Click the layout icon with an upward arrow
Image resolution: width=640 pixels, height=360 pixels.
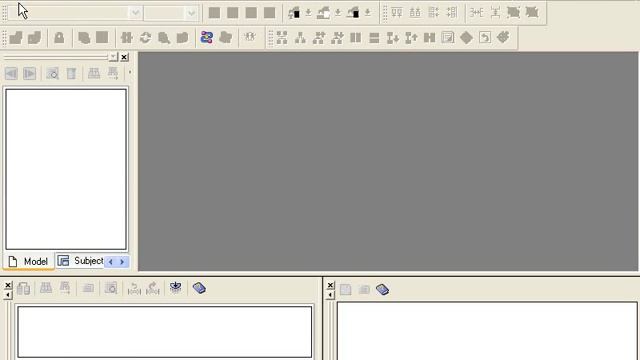tap(411, 38)
